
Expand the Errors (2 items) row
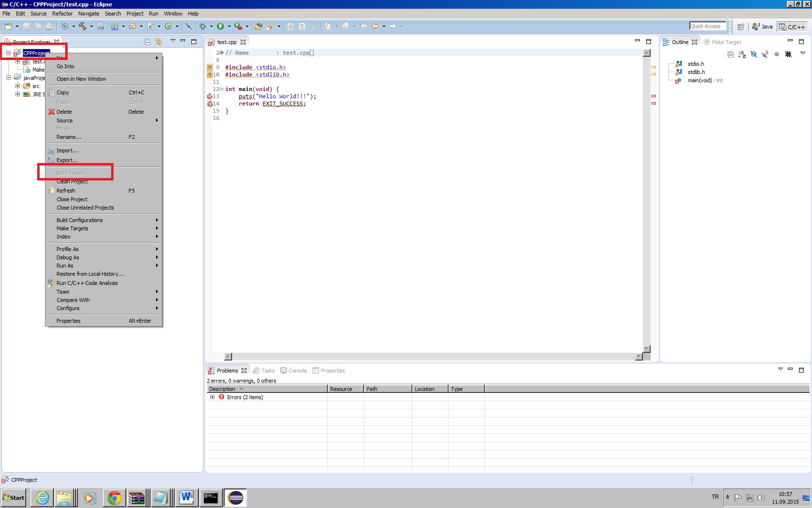pos(212,397)
